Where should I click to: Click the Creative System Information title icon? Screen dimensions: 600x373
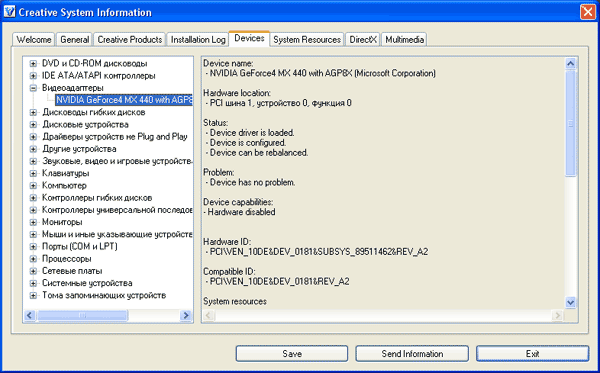click(9, 11)
